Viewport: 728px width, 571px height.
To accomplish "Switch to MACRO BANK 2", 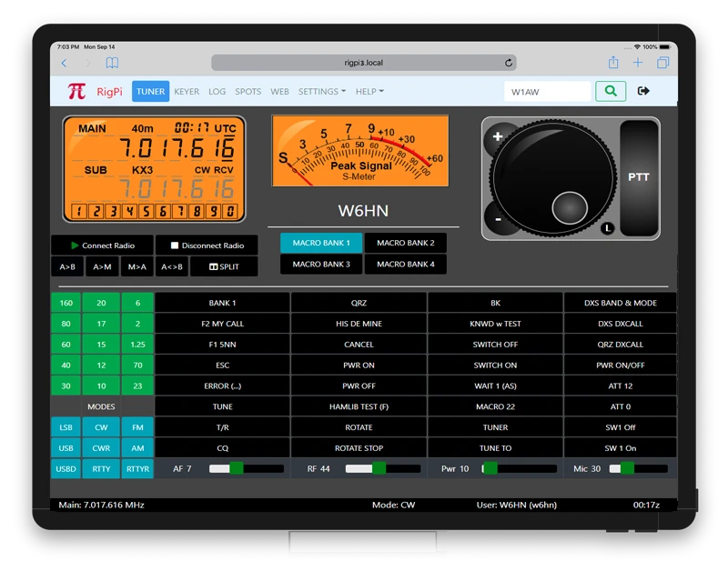I will point(405,243).
